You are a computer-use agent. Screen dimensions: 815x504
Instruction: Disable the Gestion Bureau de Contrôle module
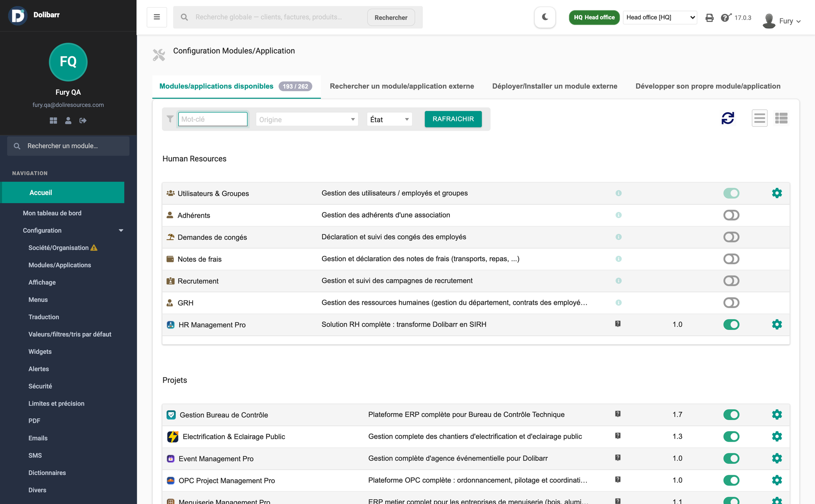[731, 414]
